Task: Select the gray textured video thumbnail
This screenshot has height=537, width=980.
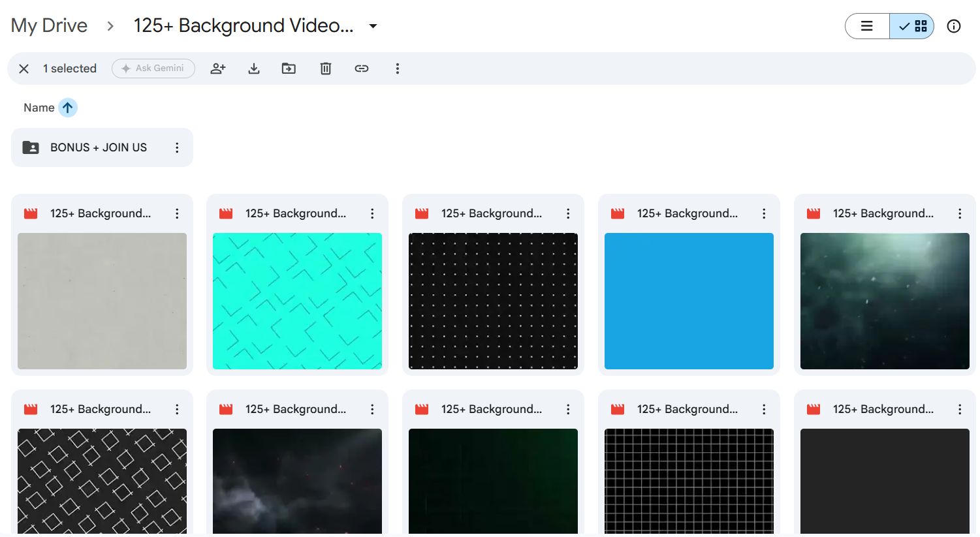Action: pos(102,301)
